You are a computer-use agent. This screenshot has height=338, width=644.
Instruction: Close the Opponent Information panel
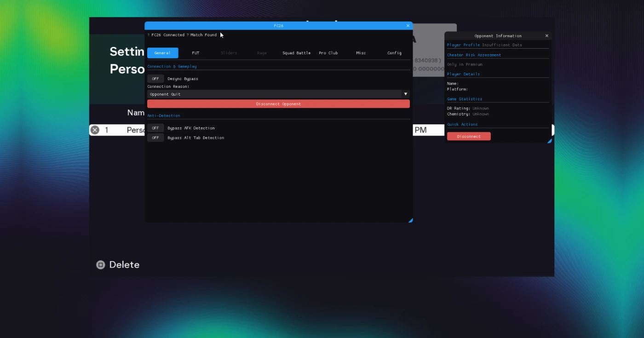[x=546, y=36]
